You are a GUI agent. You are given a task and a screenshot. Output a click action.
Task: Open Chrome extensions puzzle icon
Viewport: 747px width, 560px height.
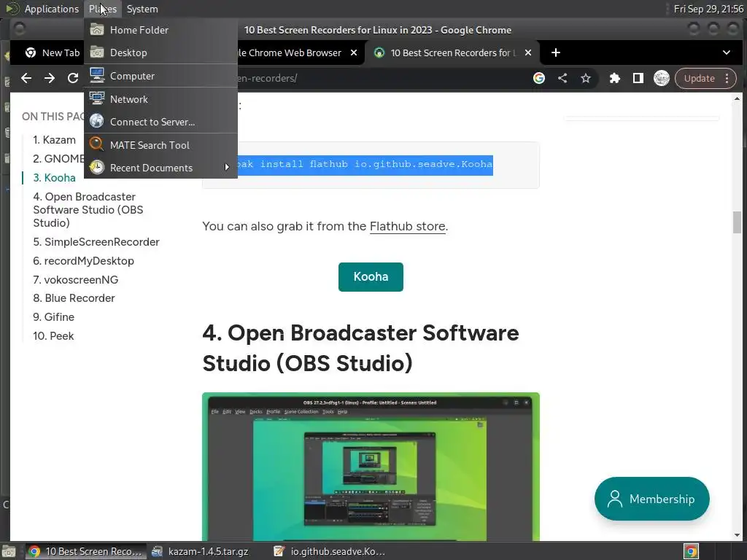[x=614, y=78]
